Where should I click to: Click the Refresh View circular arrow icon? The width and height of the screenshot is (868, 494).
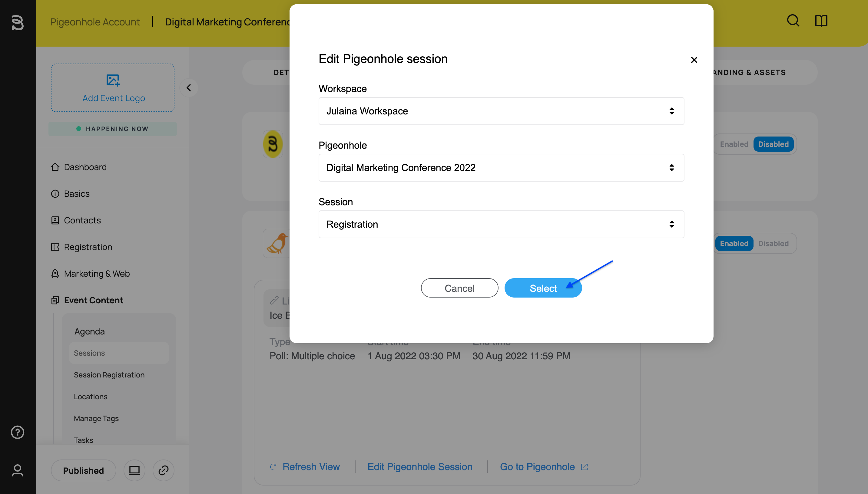273,467
